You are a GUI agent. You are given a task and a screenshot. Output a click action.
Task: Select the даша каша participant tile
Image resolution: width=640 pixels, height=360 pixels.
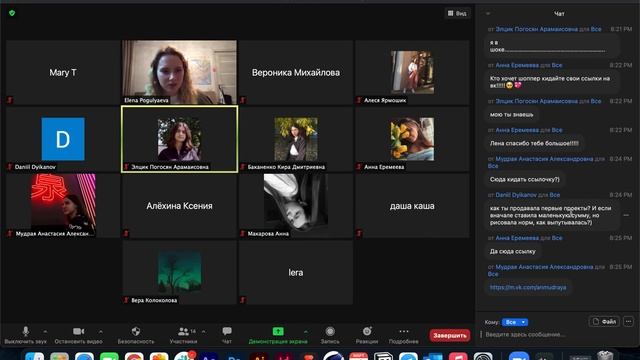412,205
